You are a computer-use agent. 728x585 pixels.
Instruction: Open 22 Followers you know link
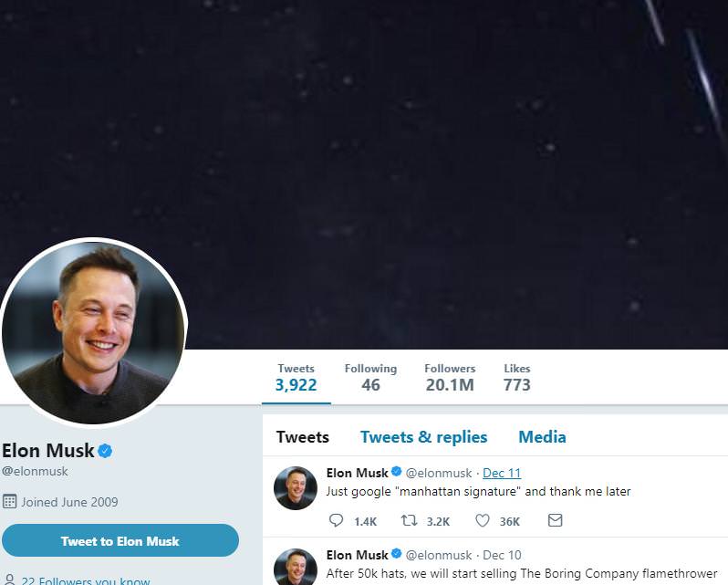click(86, 580)
